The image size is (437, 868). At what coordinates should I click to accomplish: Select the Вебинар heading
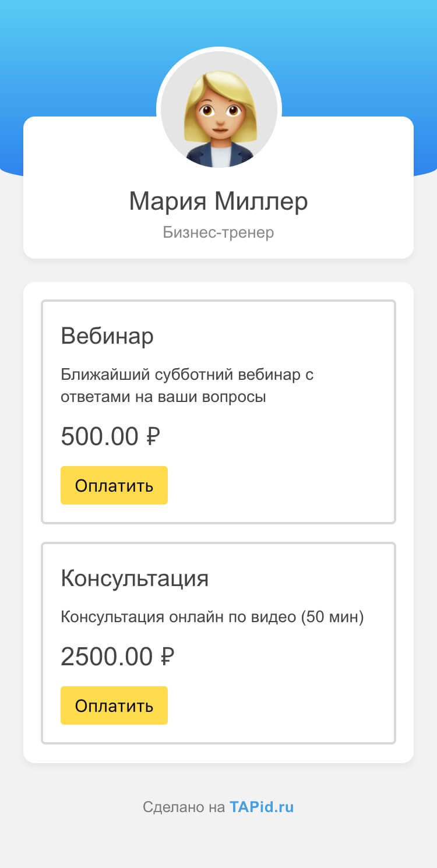(x=107, y=336)
